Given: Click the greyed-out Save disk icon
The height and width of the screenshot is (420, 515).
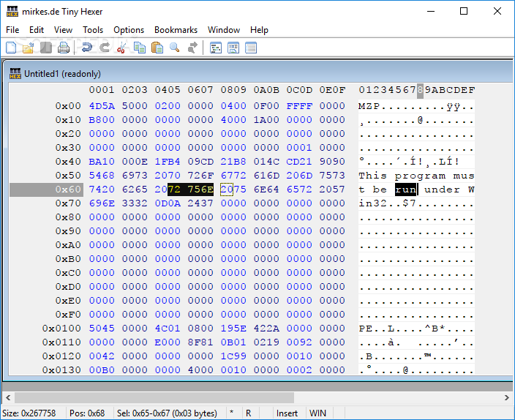Looking at the screenshot, I should [46, 48].
